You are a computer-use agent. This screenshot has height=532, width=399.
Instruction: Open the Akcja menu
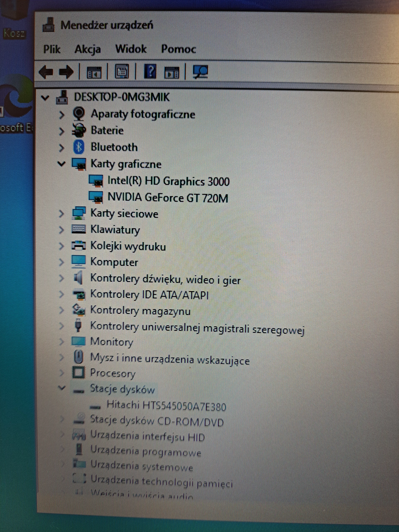pyautogui.click(x=88, y=50)
